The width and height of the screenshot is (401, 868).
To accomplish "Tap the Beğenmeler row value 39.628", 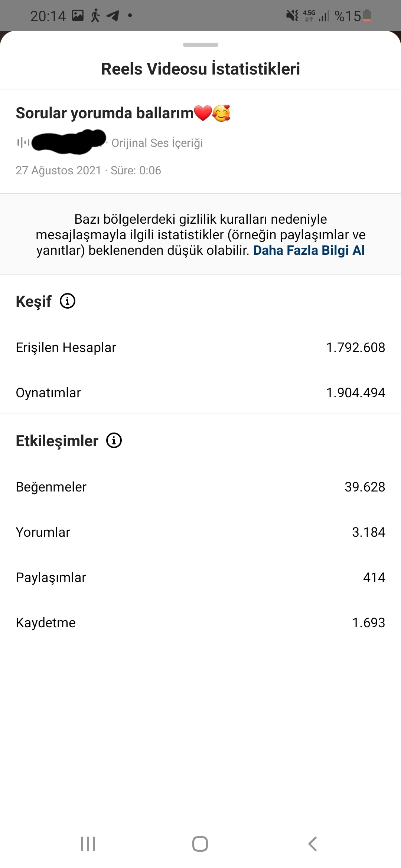I will tap(365, 487).
